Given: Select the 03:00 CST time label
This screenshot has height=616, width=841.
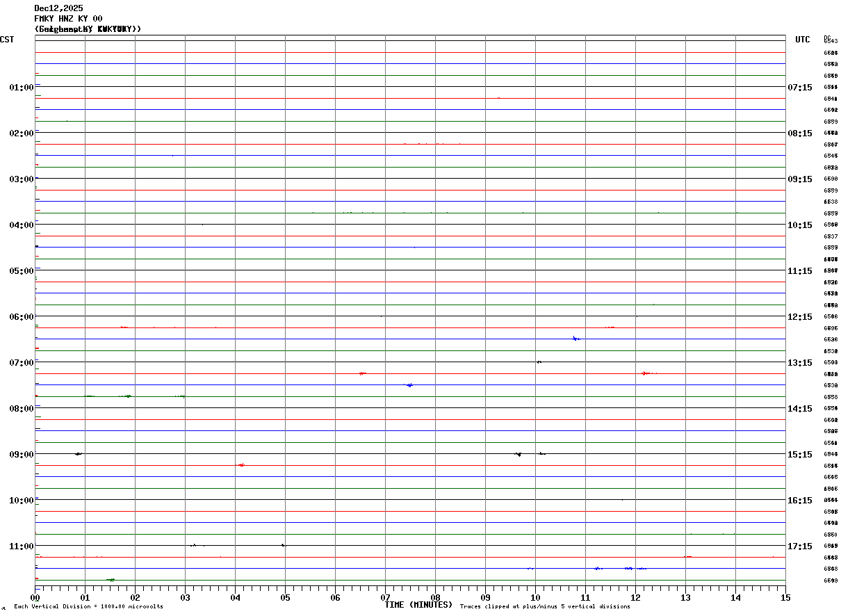Looking at the screenshot, I should (22, 179).
